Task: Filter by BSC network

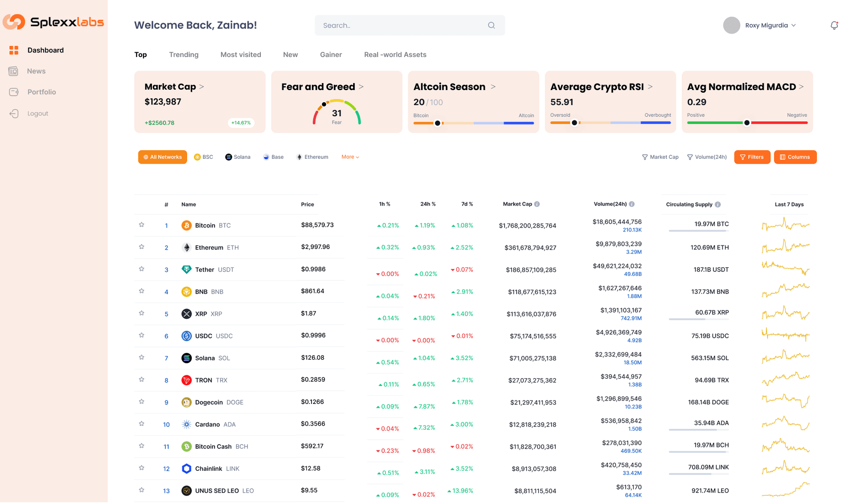Action: tap(203, 157)
